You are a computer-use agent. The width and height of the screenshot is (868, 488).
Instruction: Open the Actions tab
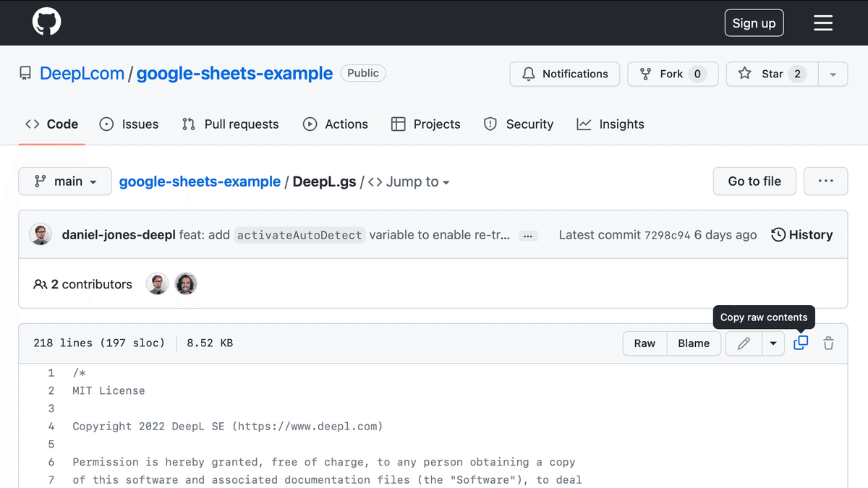(x=335, y=124)
